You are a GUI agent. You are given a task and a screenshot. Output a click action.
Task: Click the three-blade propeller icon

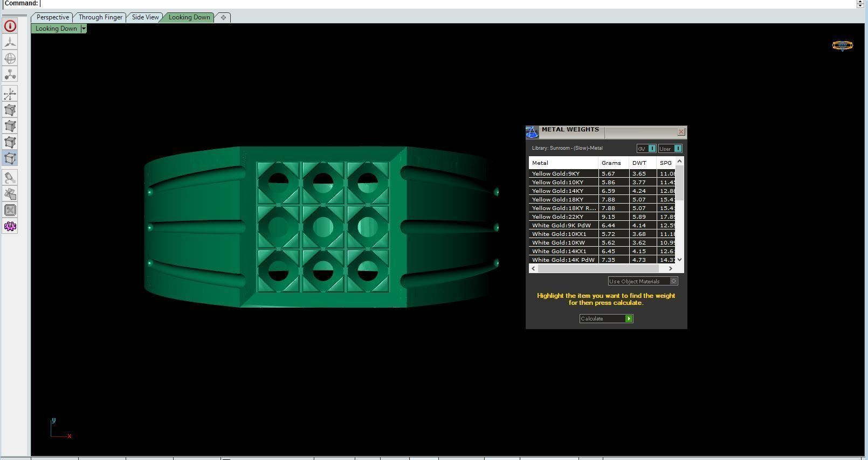click(10, 42)
